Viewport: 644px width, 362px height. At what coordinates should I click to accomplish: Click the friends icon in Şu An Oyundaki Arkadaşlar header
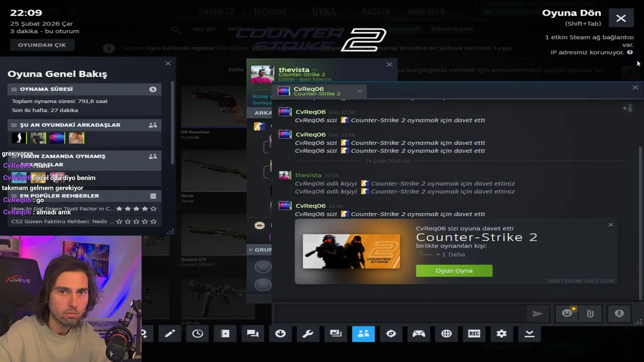coord(153,125)
